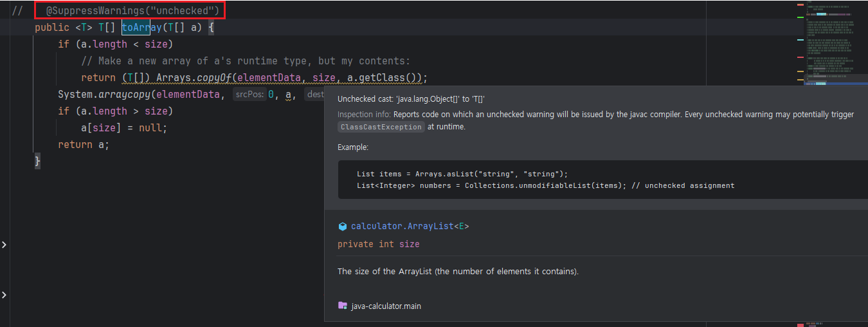
Task: Click the class icon beside calculator.ArrayList
Action: click(343, 227)
